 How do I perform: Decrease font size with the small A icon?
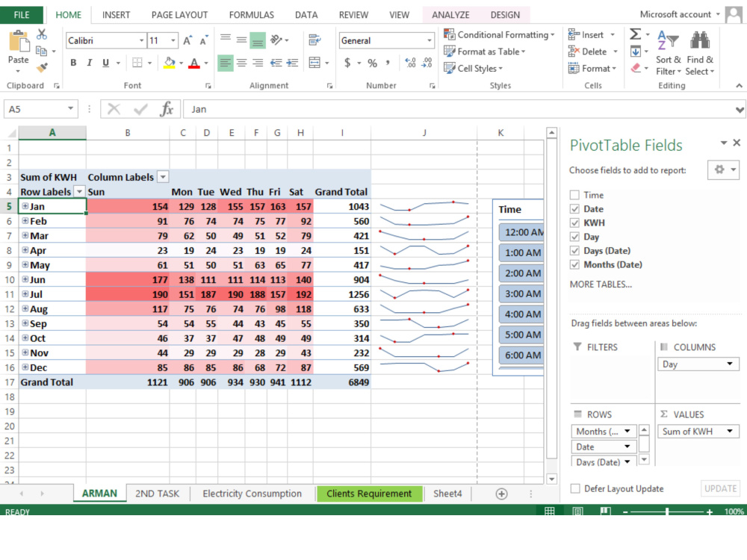203,40
